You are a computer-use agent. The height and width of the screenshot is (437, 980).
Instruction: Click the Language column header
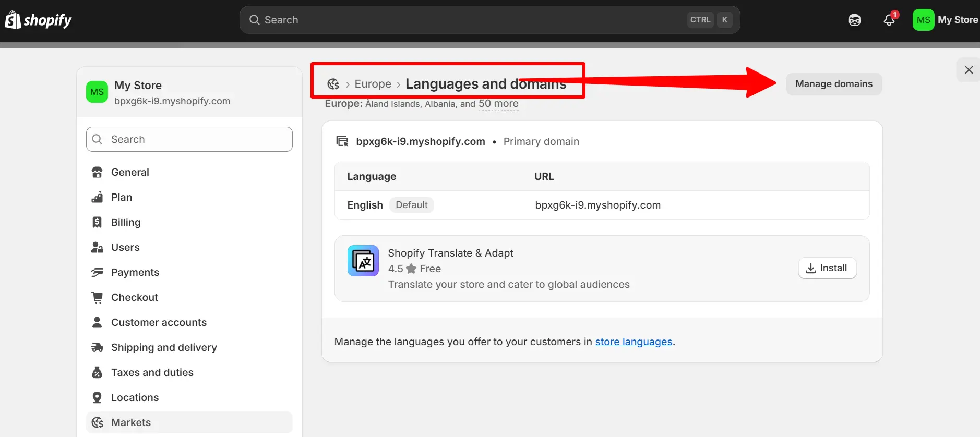372,176
